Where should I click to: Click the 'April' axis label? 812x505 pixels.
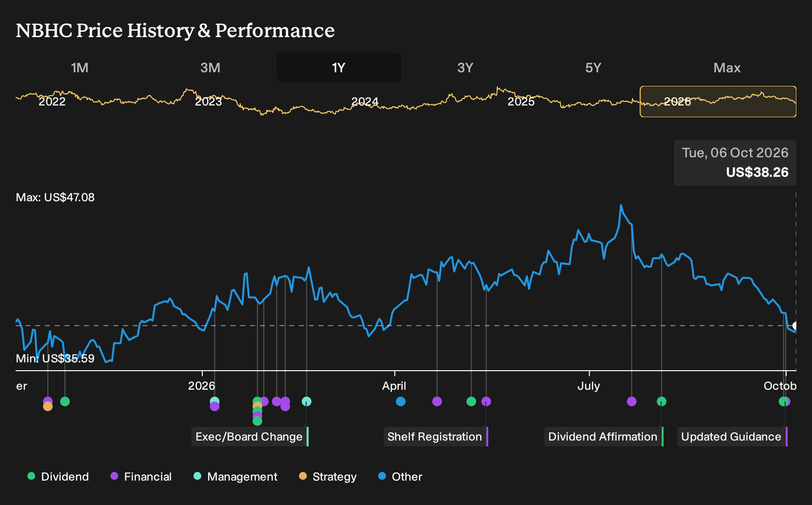click(x=394, y=386)
